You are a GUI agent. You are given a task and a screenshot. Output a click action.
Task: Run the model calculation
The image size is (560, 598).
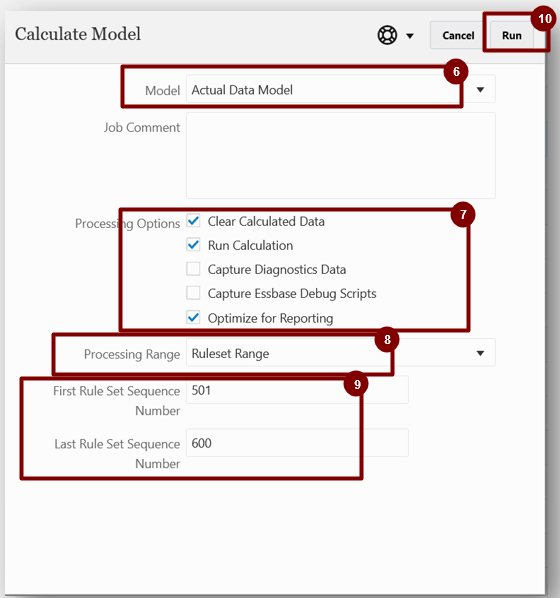click(512, 35)
